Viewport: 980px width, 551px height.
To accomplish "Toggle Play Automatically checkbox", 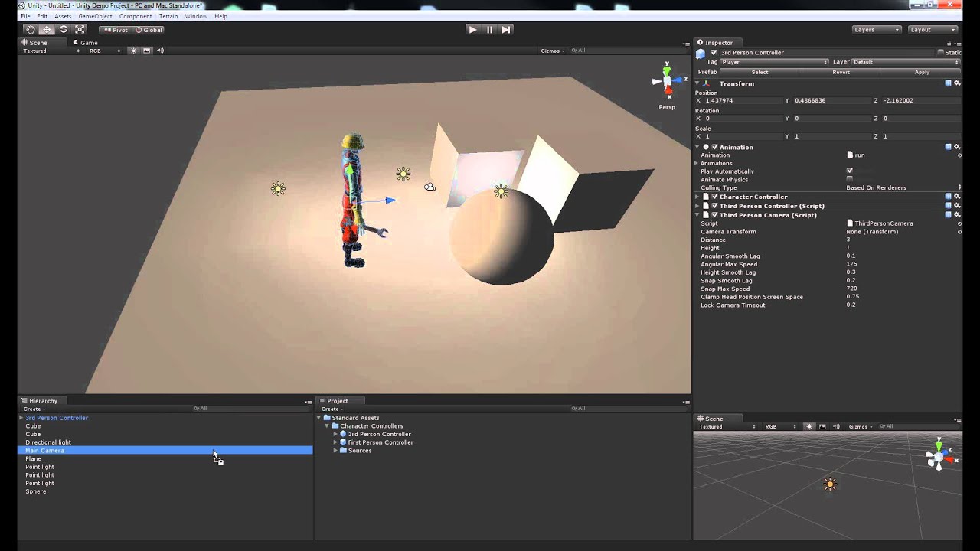I will 849,171.
